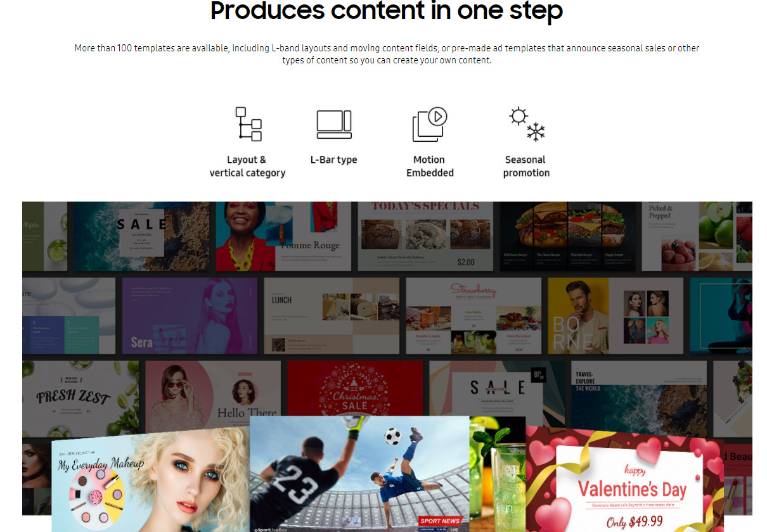Select the My Everyday Makeup template

coord(151,480)
